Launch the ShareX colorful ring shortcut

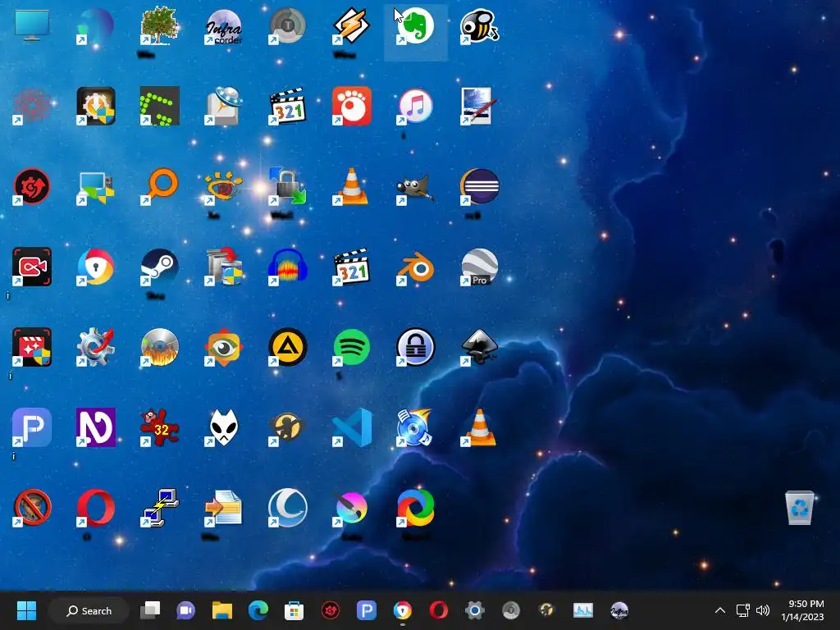pos(415,508)
